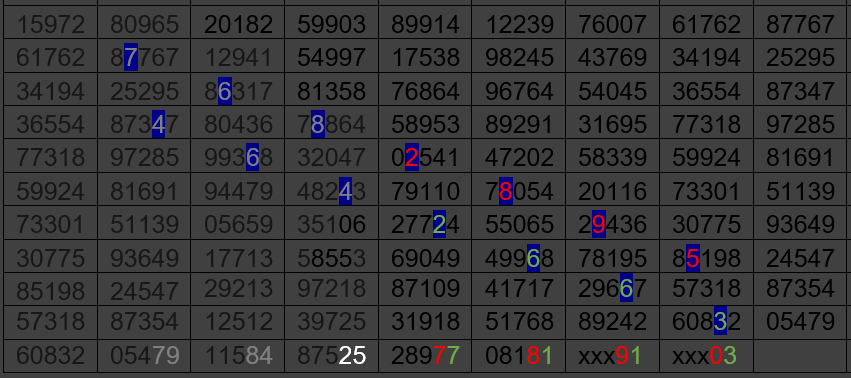Screen dimensions: 851x378
Task: Click the cell with 11584
Action: pos(238,356)
